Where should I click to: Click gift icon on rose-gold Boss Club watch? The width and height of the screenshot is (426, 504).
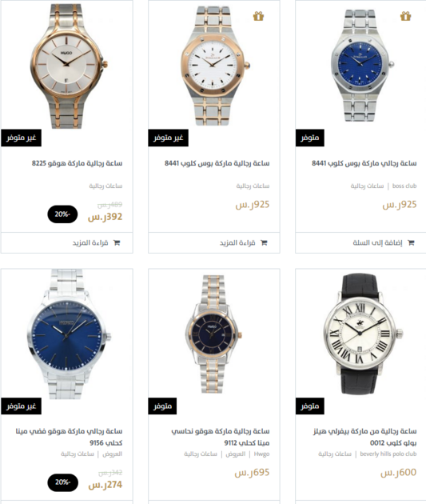(258, 16)
